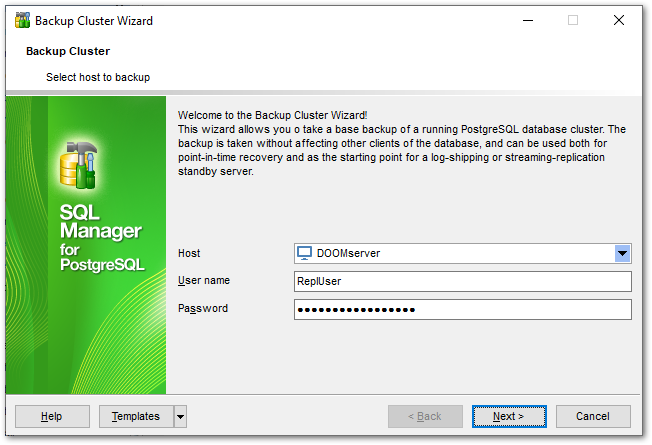This screenshot has height=445, width=652.
Task: Click inside the Password field
Action: [462, 309]
